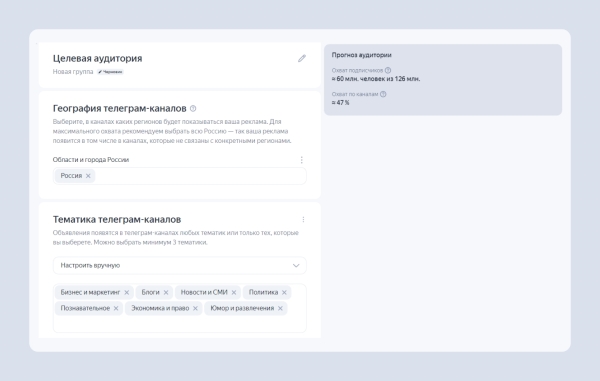Remove the Новости и СМИ tag
600x381 pixels.
(x=234, y=293)
